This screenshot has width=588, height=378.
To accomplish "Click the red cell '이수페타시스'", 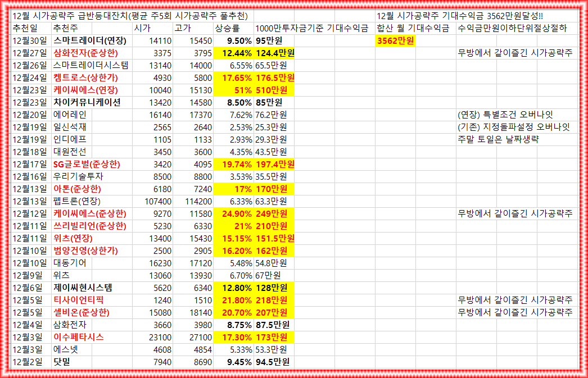I will click(x=78, y=338).
